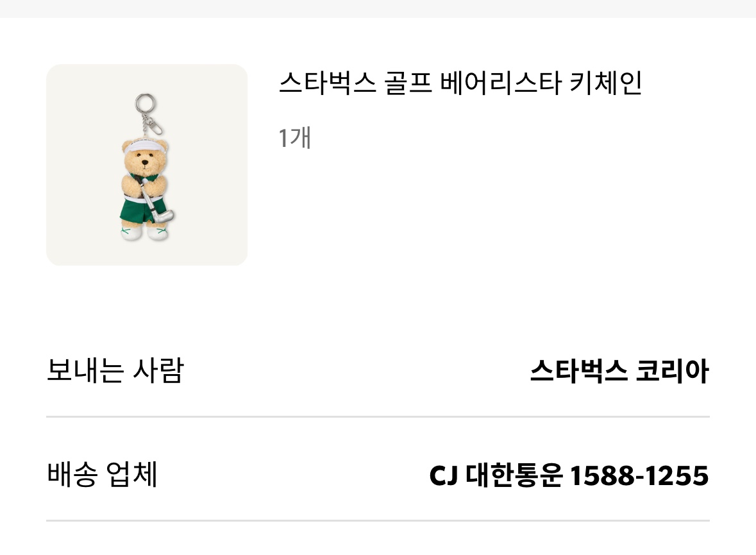
Task: Call the courier number 1588-1255
Action: coord(639,475)
